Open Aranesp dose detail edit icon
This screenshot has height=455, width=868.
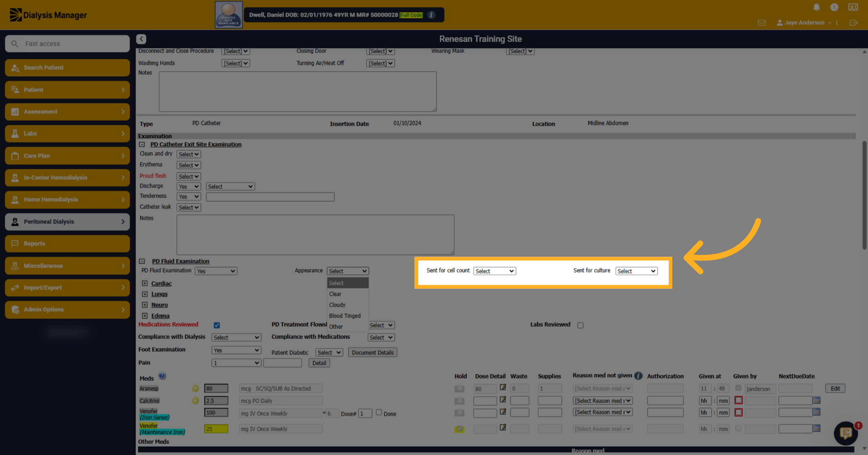click(x=503, y=387)
